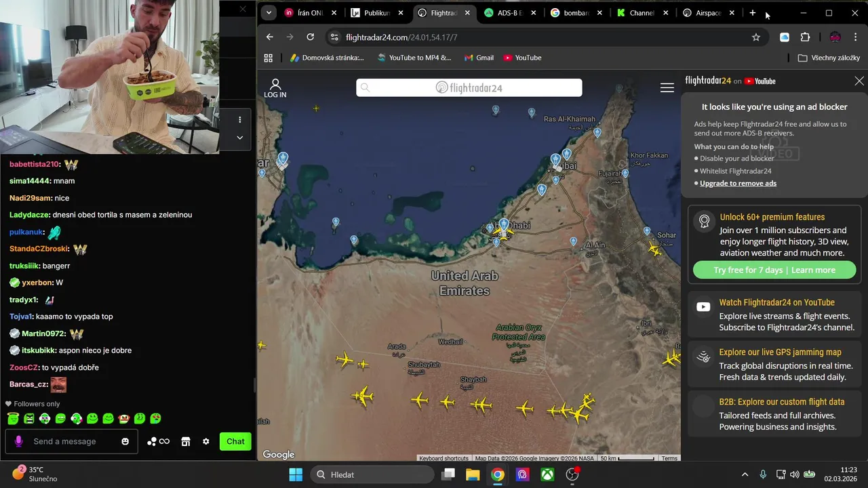Image resolution: width=868 pixels, height=488 pixels.
Task: Open chat settings gear icon
Action: coord(206,441)
